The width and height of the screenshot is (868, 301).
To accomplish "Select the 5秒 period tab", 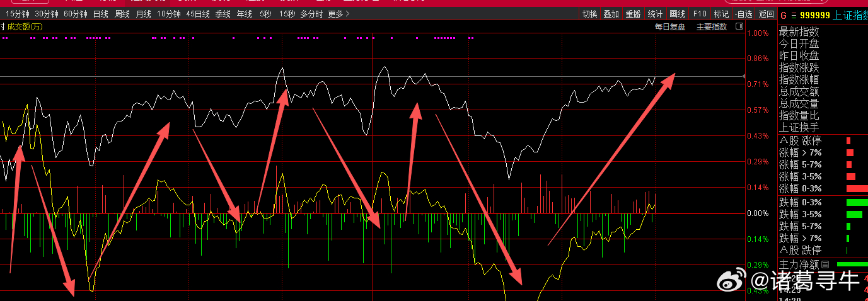I will 265,14.
